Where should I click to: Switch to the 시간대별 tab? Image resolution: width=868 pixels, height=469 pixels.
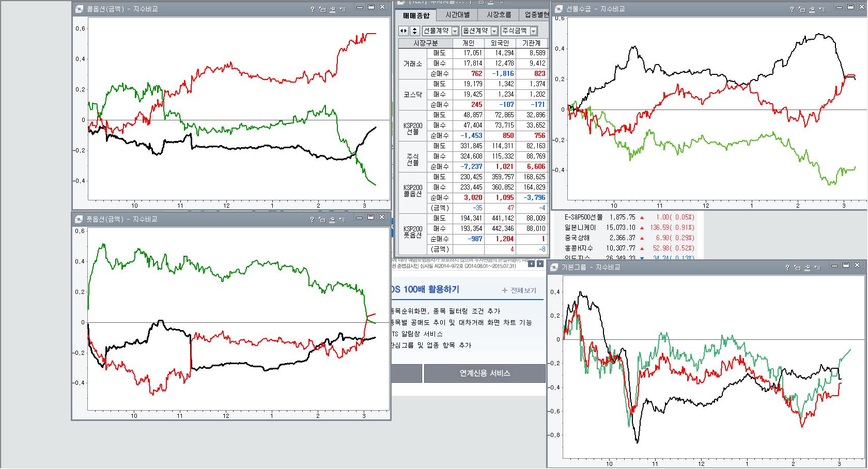point(458,15)
